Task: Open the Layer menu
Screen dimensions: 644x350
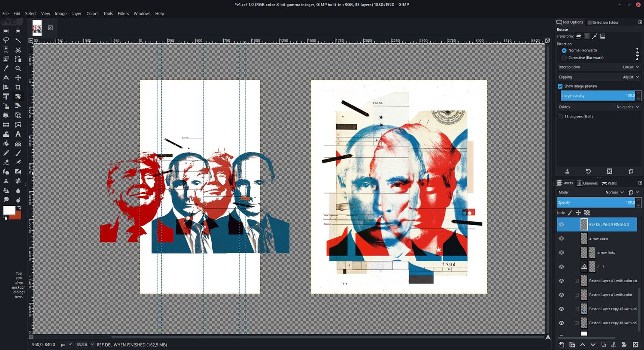Action: (76, 14)
